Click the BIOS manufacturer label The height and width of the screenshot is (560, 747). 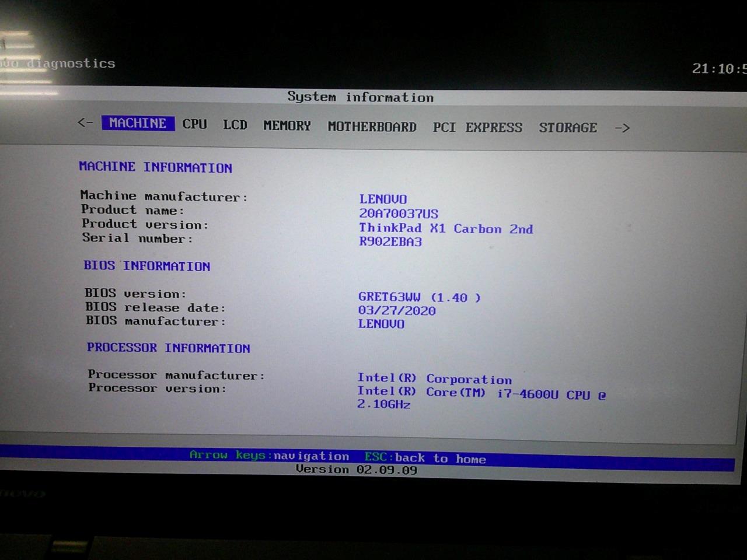tap(156, 321)
